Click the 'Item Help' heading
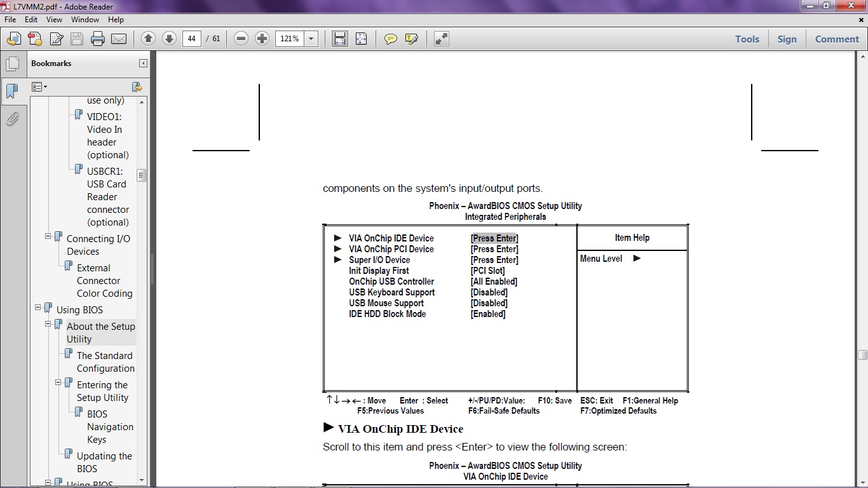This screenshot has height=488, width=868. pos(632,238)
